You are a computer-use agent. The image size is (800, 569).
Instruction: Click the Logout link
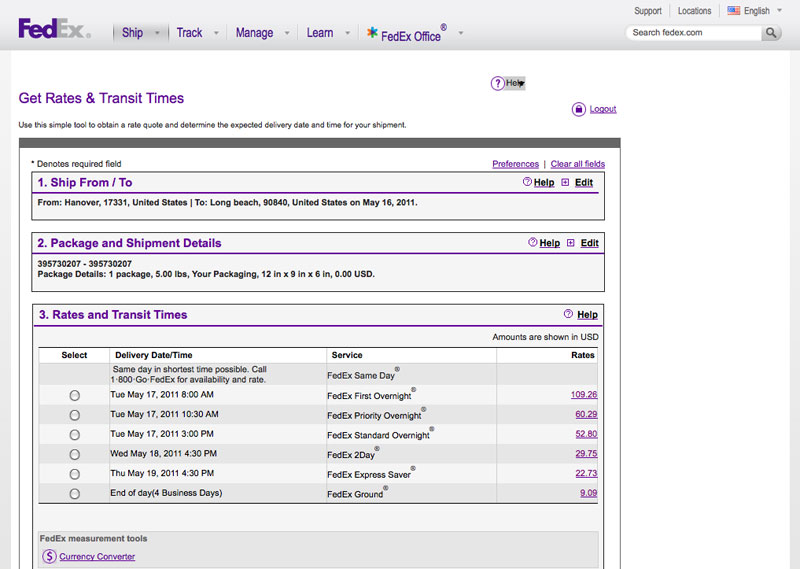pyautogui.click(x=603, y=109)
